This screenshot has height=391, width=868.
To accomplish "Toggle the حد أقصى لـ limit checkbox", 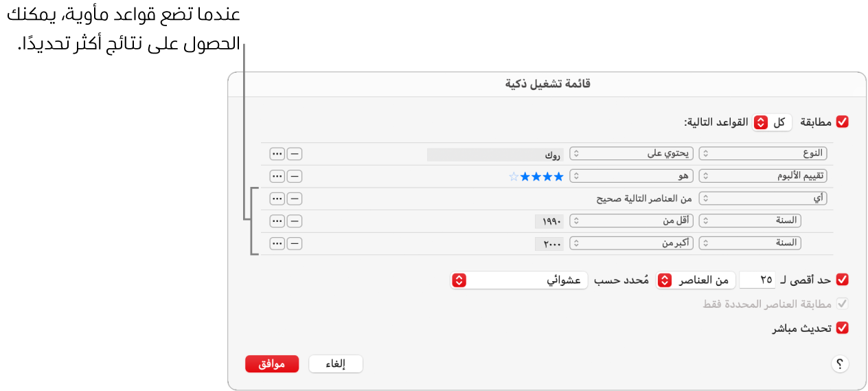I will 843,280.
